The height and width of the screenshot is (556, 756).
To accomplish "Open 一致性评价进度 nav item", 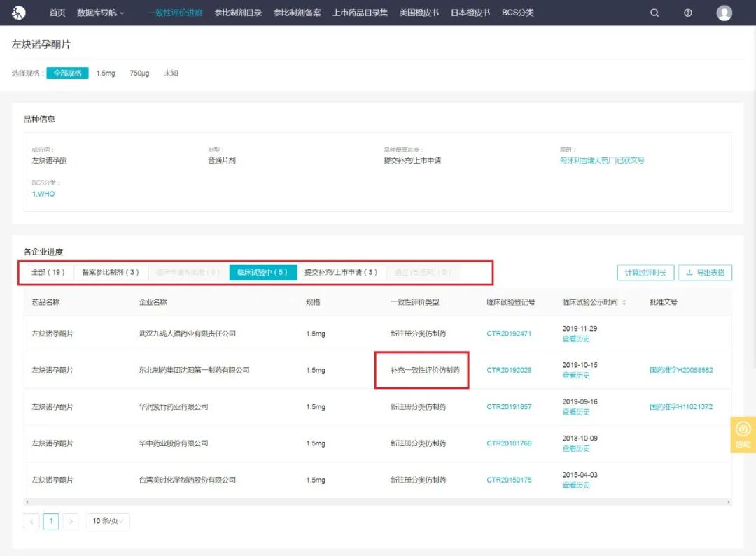I will coord(175,13).
